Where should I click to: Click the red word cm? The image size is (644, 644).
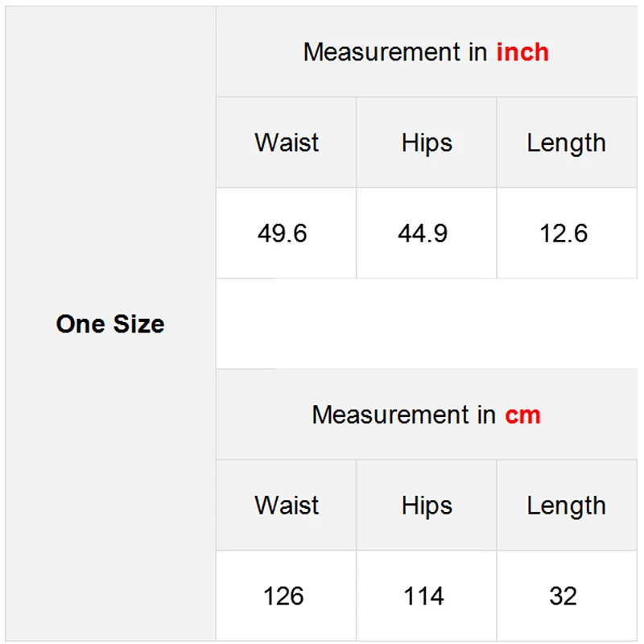522,415
